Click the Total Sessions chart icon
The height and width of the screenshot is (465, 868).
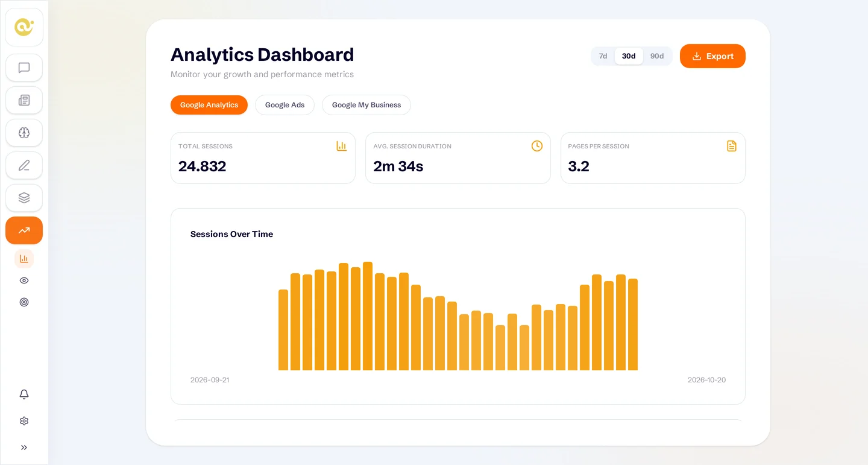click(342, 146)
